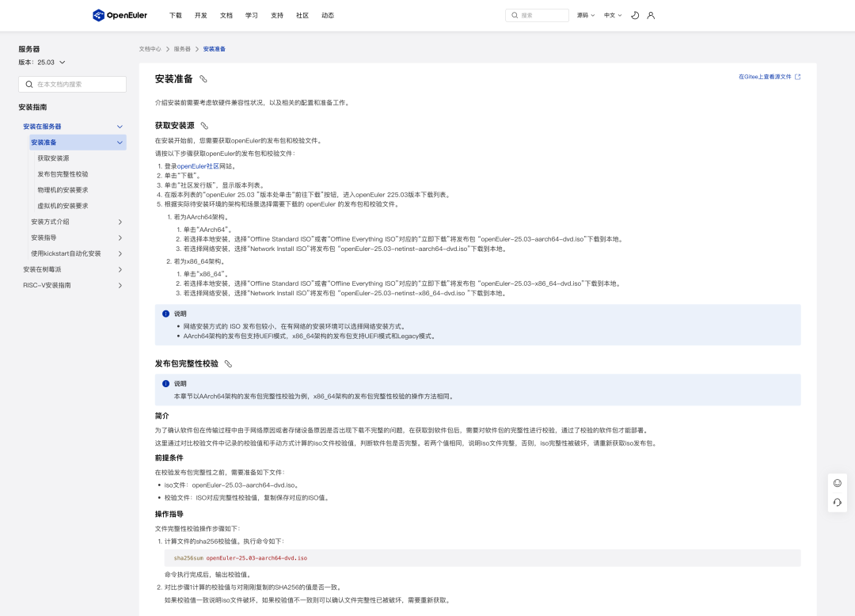
Task: Expand 安装方式介绍 sidebar item
Action: pos(120,222)
